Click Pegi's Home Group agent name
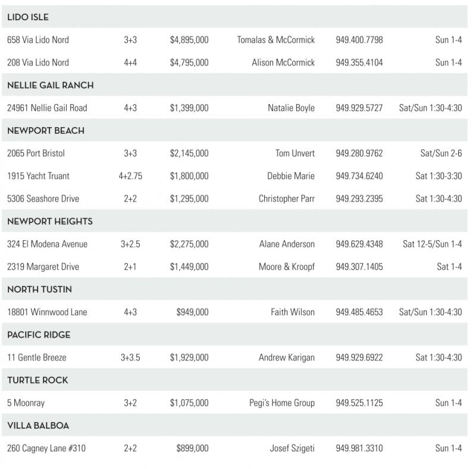 pos(281,403)
